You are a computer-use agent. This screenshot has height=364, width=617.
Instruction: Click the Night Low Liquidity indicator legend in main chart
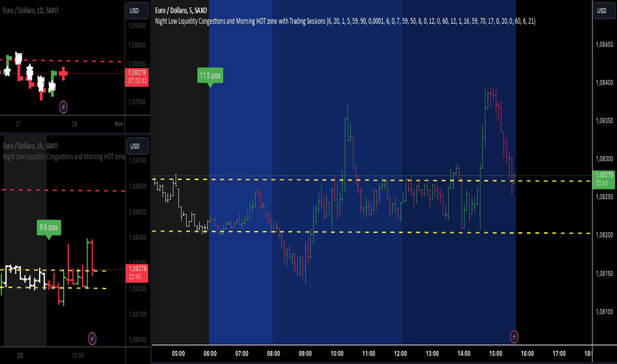coord(345,21)
